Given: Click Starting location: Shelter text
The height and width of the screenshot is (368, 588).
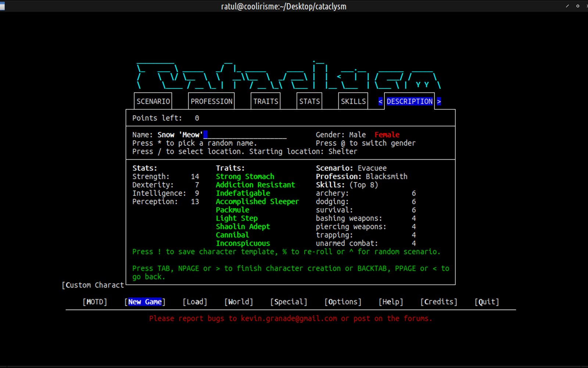Looking at the screenshot, I should tap(303, 152).
